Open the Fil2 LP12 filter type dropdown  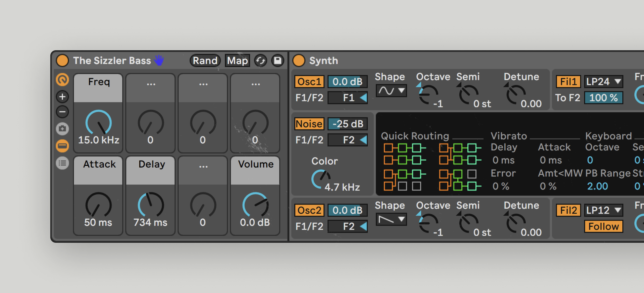(603, 210)
